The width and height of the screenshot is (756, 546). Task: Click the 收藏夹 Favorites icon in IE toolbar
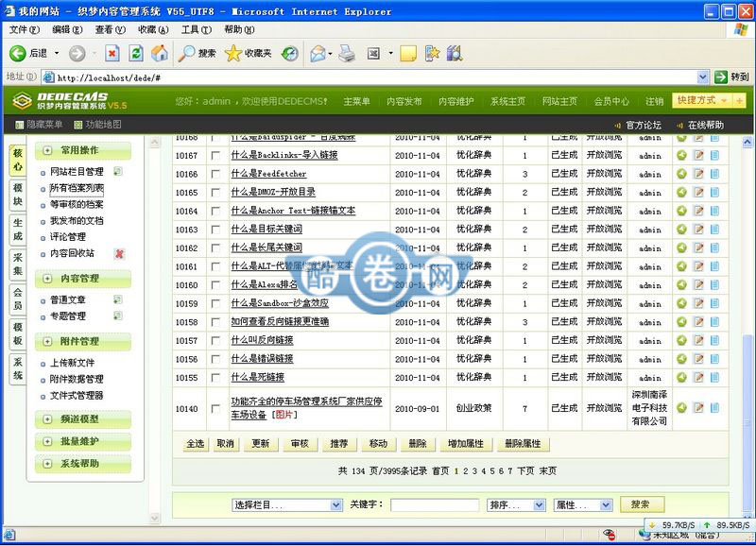(x=250, y=54)
